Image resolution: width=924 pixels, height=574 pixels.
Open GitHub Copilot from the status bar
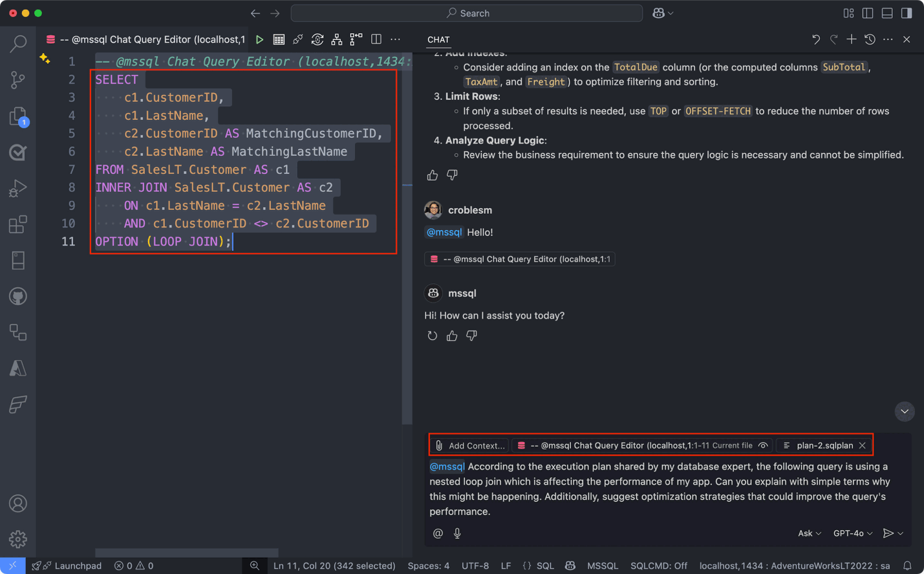[570, 566]
